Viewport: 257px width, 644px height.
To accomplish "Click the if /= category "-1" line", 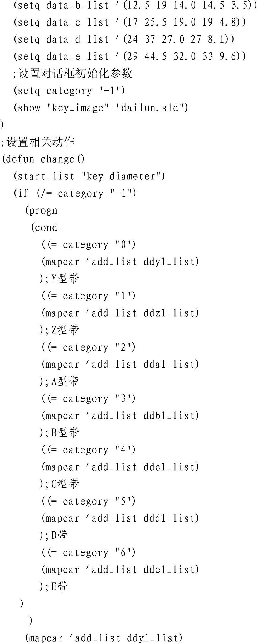I will [x=75, y=194].
